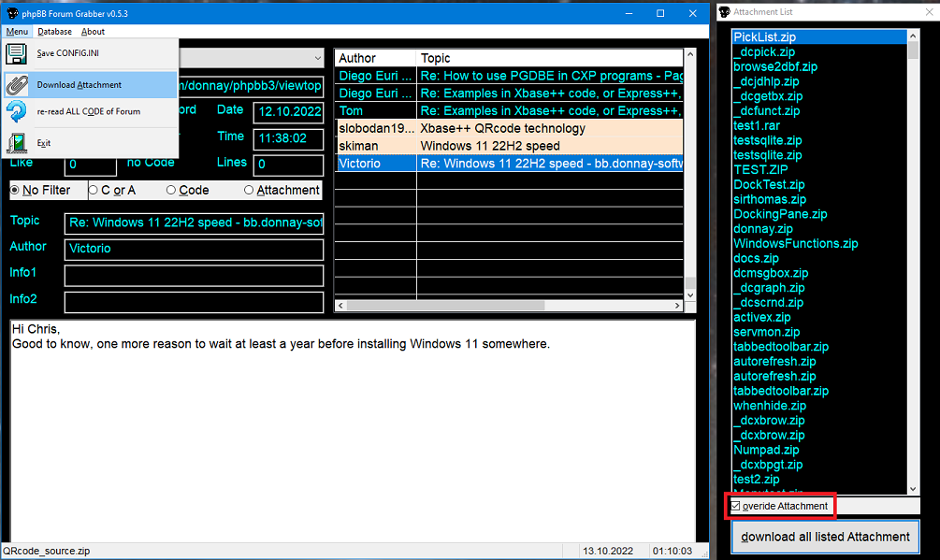The image size is (940, 560).
Task: Click the topic table scroll-up arrow
Action: click(690, 54)
